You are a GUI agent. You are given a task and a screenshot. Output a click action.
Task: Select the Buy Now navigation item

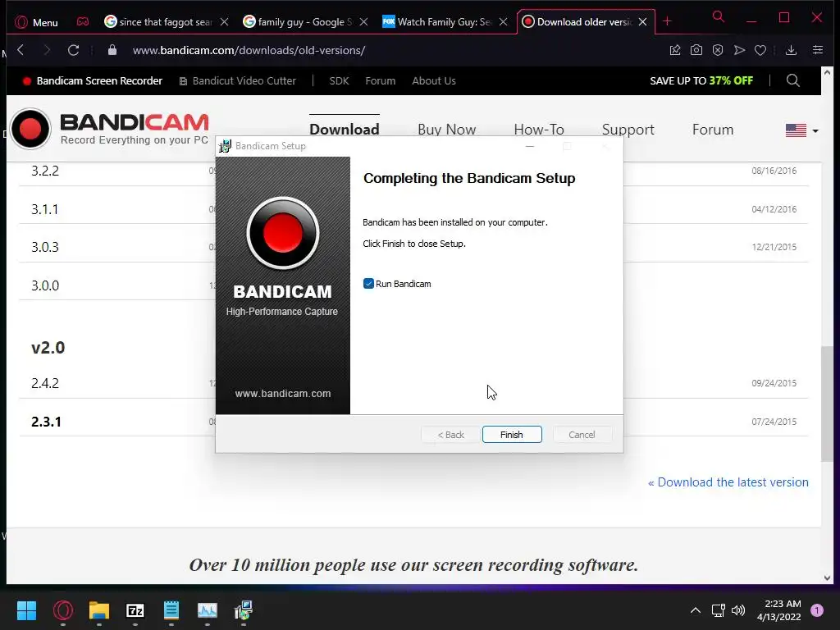pyautogui.click(x=447, y=130)
